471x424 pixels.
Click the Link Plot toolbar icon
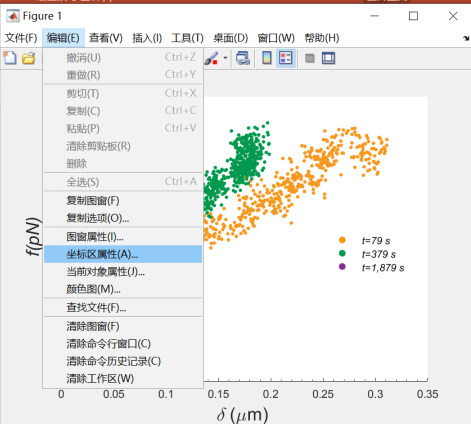[x=243, y=58]
